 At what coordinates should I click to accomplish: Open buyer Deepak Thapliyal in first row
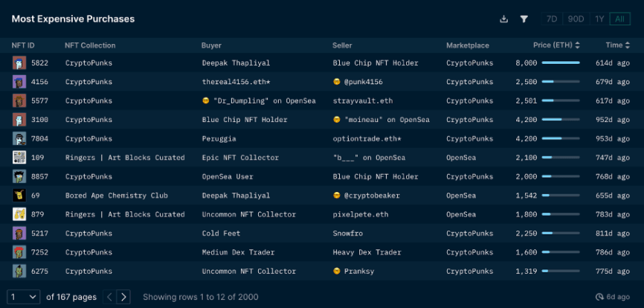(236, 63)
